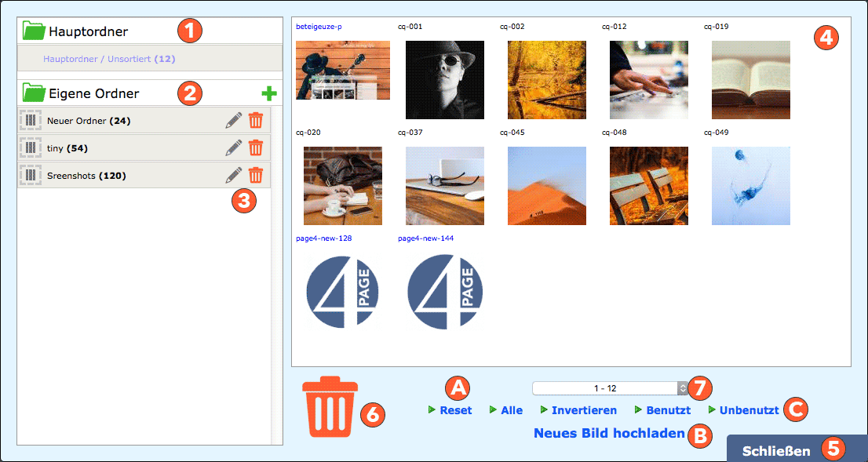Click the Hauptordner green folder icon
The width and height of the screenshot is (868, 462).
click(x=34, y=31)
